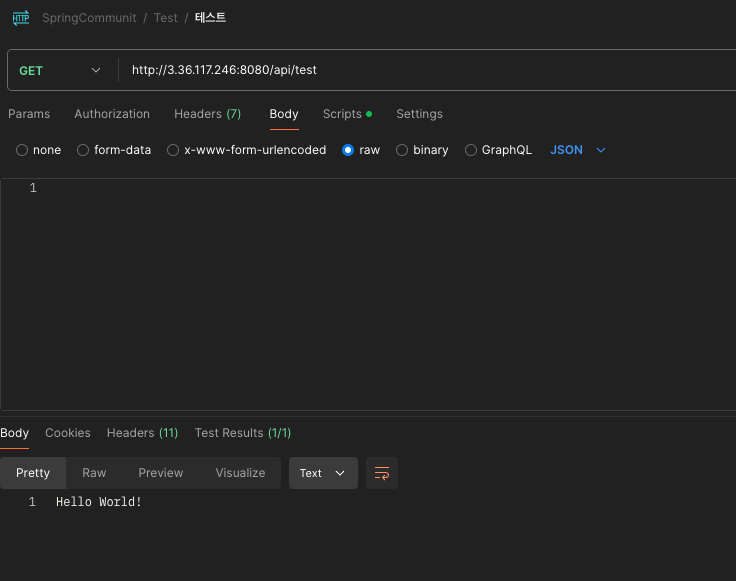
Task: Switch to the Params tab
Action: (29, 114)
